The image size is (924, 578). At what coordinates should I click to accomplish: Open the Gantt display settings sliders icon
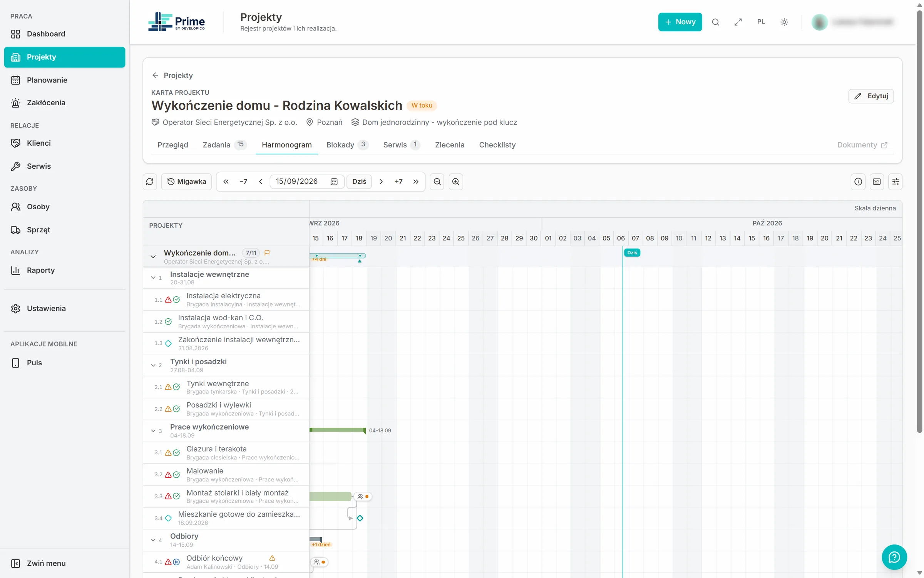896,181
